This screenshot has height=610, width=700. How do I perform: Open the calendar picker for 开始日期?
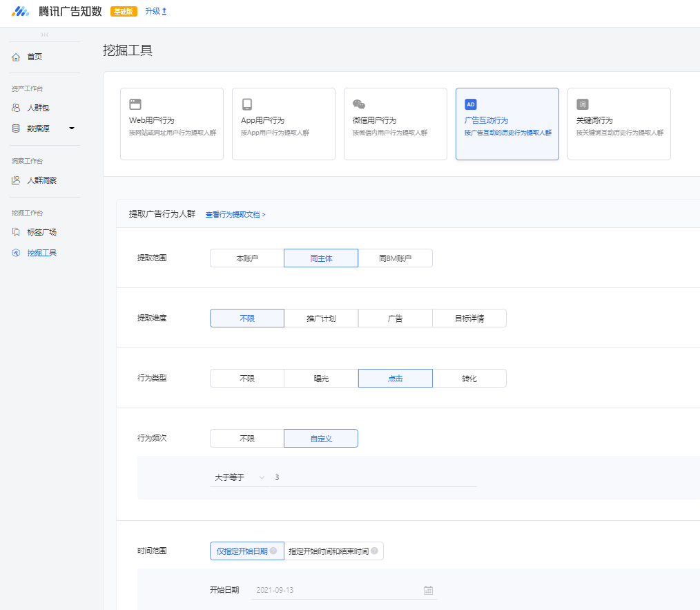pyautogui.click(x=428, y=591)
